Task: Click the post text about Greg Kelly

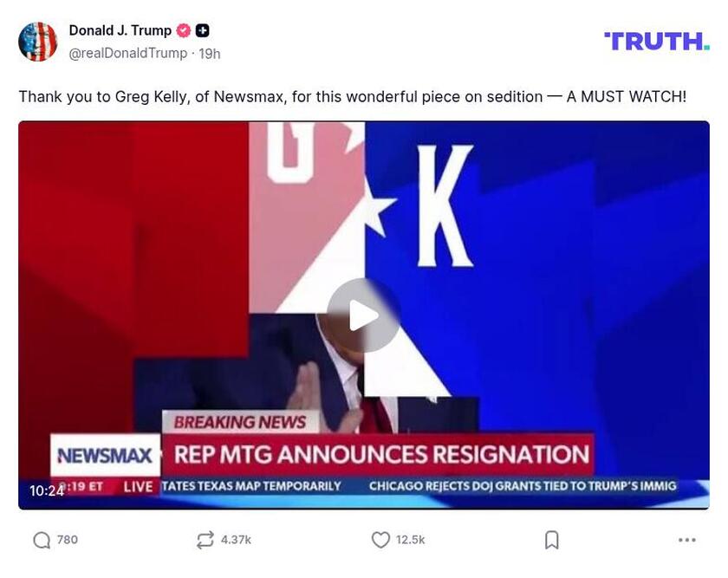Action: tap(353, 96)
